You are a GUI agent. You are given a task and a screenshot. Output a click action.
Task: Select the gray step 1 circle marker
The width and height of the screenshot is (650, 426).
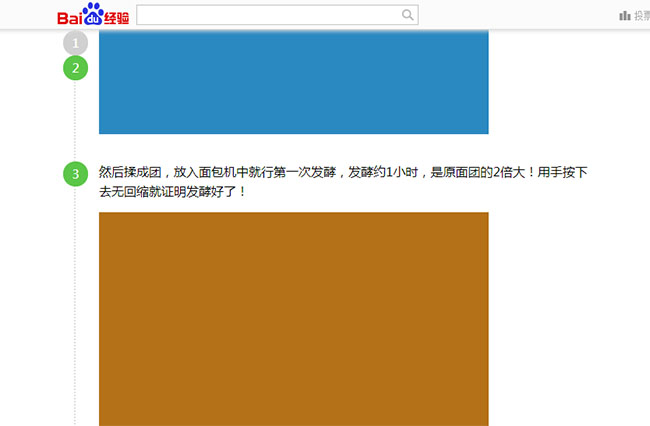75,44
